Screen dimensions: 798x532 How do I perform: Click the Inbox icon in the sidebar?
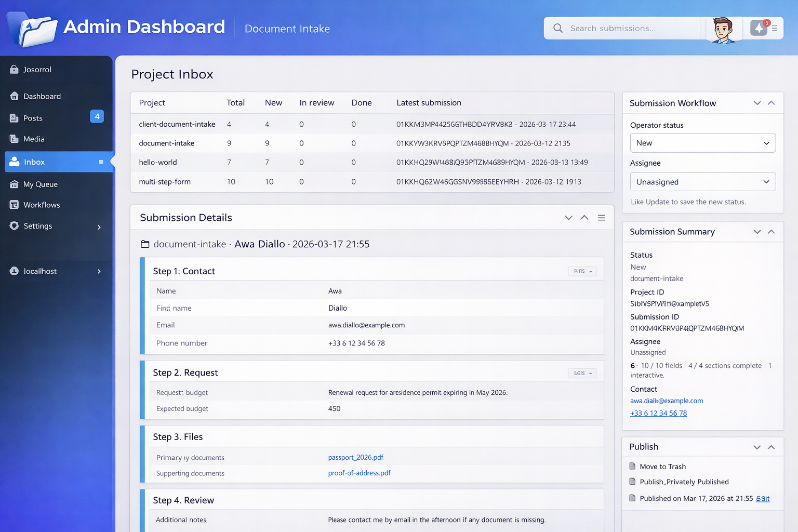(x=15, y=162)
